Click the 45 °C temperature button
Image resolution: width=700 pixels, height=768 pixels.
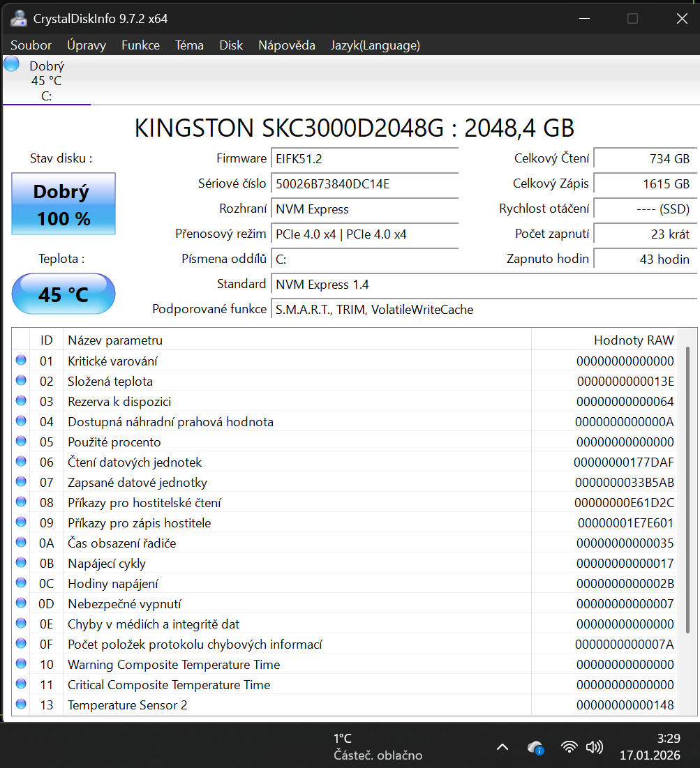click(x=64, y=294)
